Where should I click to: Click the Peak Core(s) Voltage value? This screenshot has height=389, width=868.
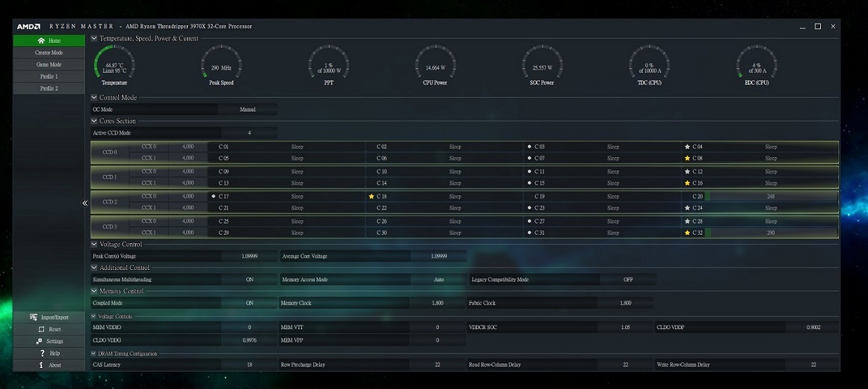coord(249,257)
